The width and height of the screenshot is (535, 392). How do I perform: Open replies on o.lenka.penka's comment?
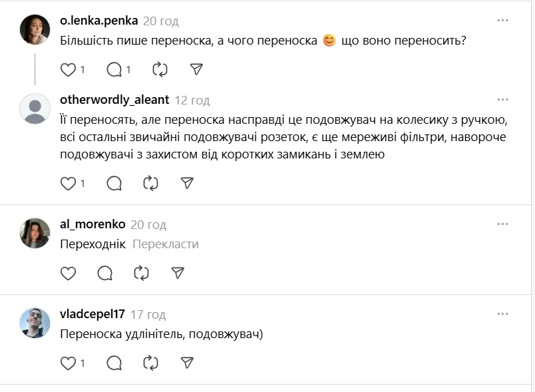114,69
